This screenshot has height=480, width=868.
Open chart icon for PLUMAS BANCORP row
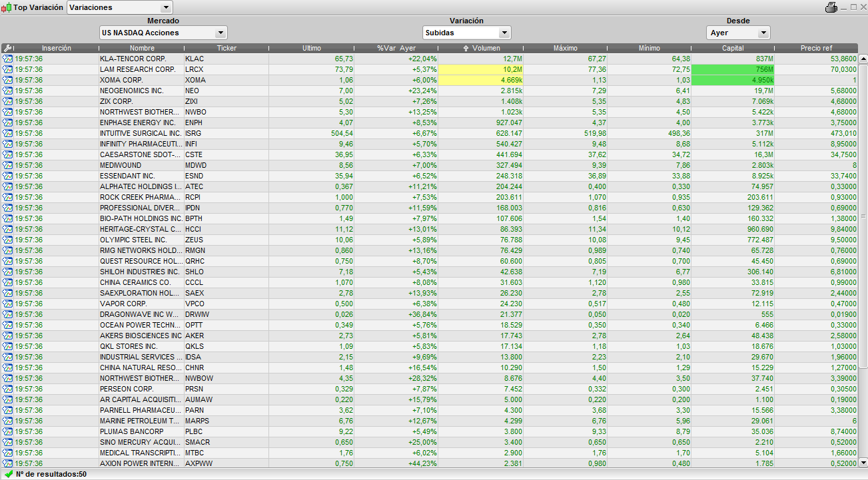(x=7, y=431)
